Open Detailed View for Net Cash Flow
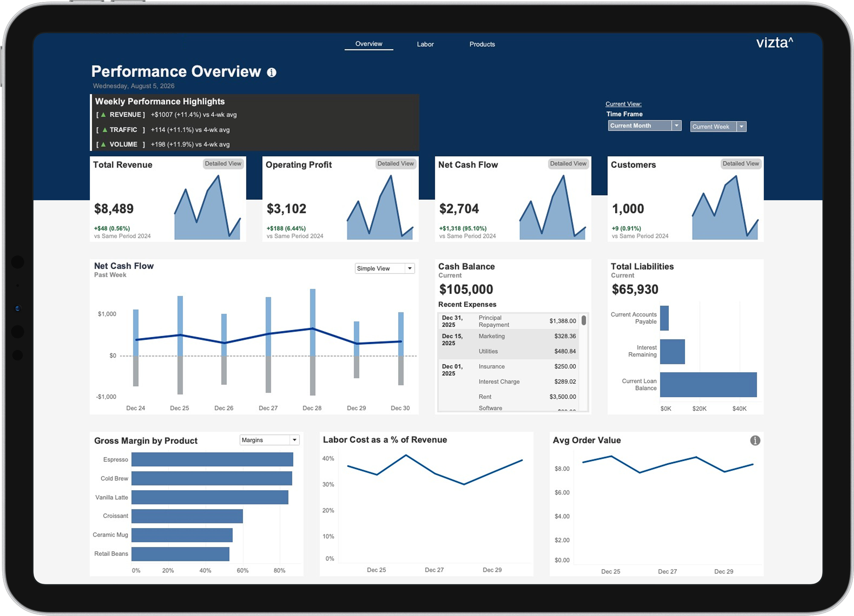The height and width of the screenshot is (616, 854). 568,163
